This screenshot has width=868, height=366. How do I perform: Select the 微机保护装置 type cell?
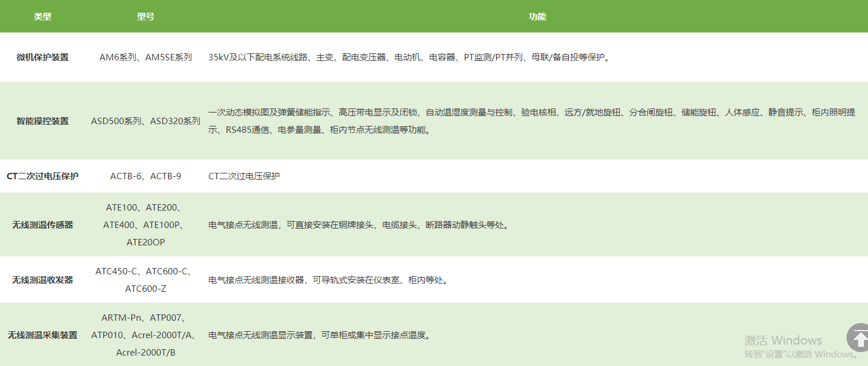tap(42, 57)
